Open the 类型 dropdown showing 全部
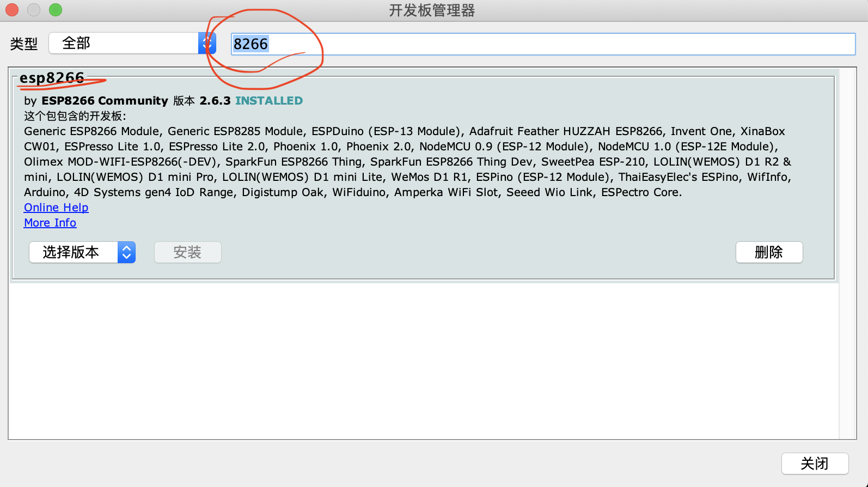The image size is (868, 487). click(132, 43)
